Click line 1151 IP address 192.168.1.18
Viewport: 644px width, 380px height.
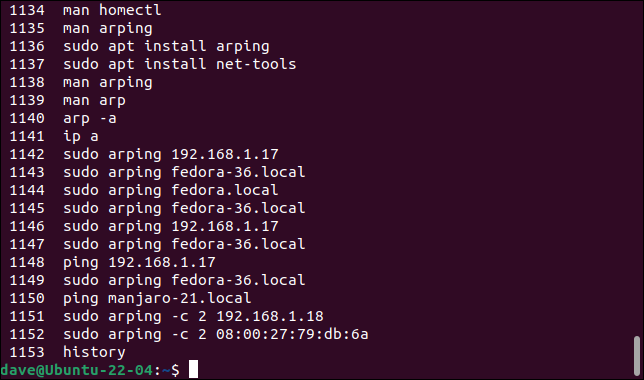[270, 316]
